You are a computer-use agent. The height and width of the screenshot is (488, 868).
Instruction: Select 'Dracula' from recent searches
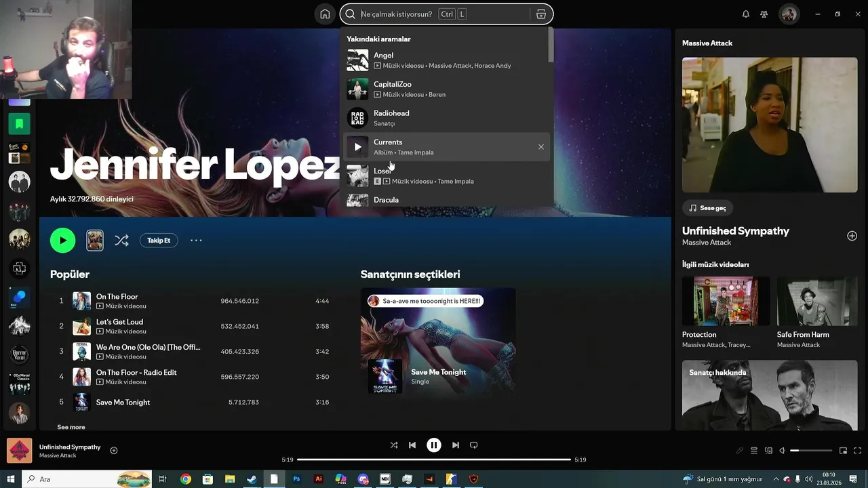tap(447, 200)
